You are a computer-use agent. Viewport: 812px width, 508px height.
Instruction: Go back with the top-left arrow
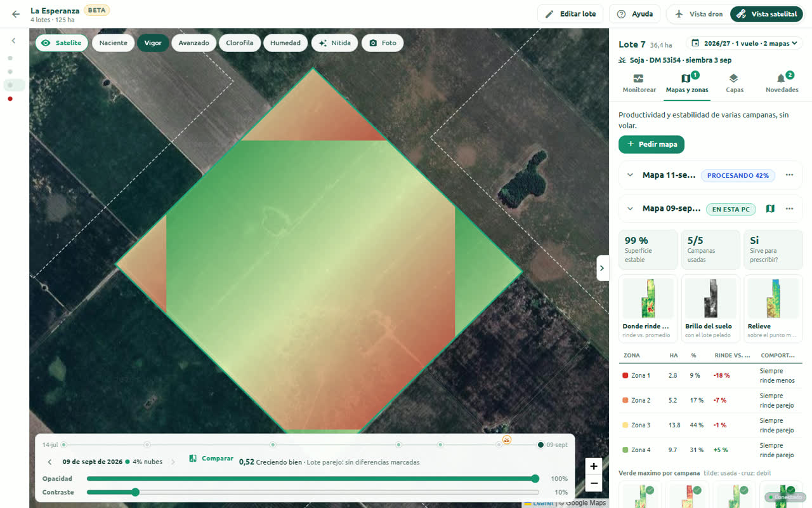[16, 14]
